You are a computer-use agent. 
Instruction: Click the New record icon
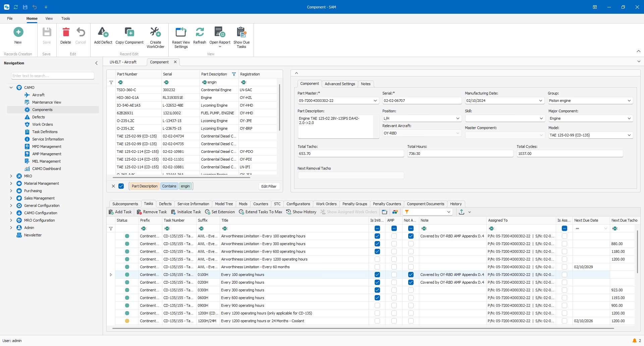coord(18,32)
